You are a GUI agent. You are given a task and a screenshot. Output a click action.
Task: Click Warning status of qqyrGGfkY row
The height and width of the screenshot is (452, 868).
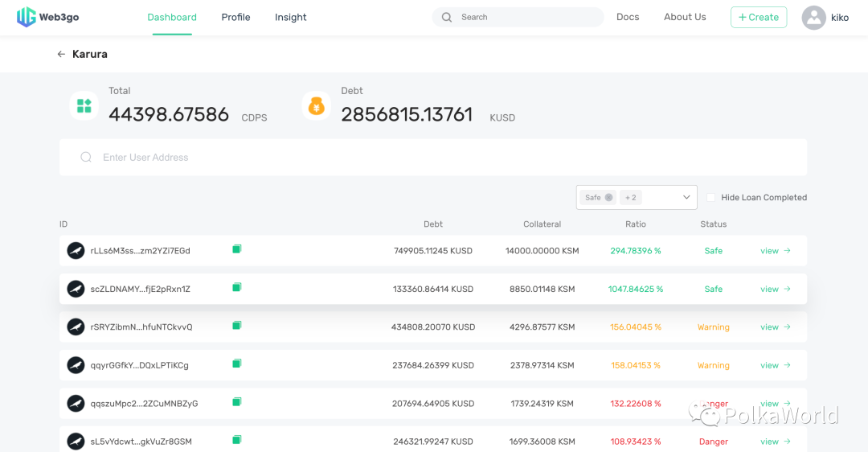click(713, 366)
